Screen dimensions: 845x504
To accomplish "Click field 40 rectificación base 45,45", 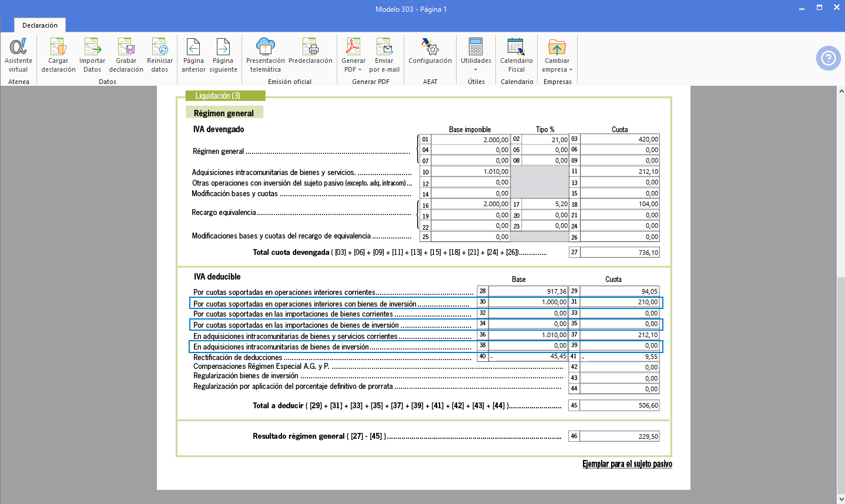I will (528, 356).
